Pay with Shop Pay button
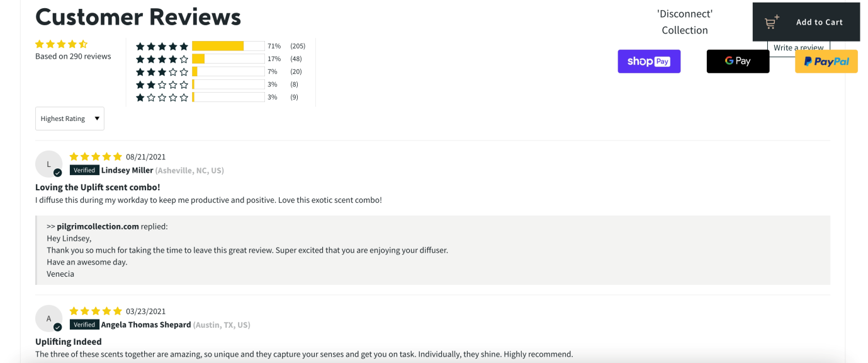This screenshot has height=363, width=868. point(649,61)
